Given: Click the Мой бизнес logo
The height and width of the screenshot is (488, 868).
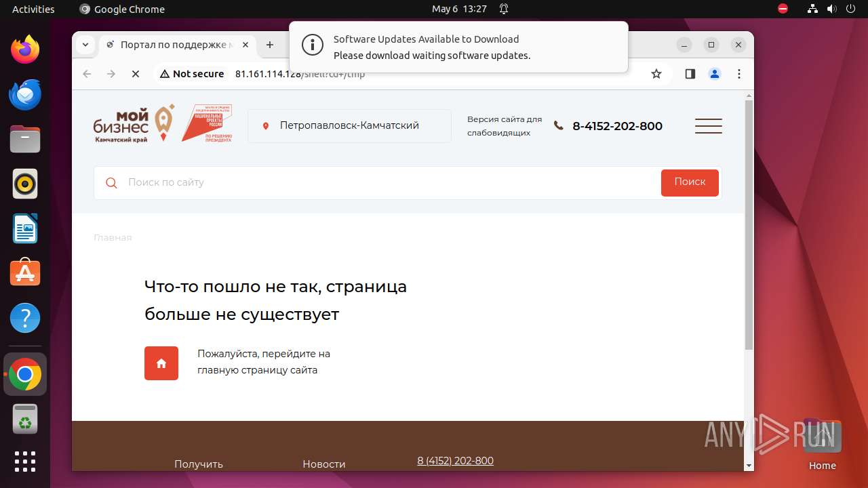Looking at the screenshot, I should click(134, 123).
